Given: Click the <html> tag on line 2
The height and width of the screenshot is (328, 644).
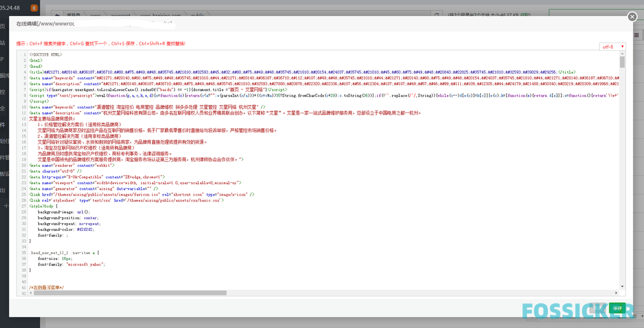Looking at the screenshot, I should click(x=36, y=60).
